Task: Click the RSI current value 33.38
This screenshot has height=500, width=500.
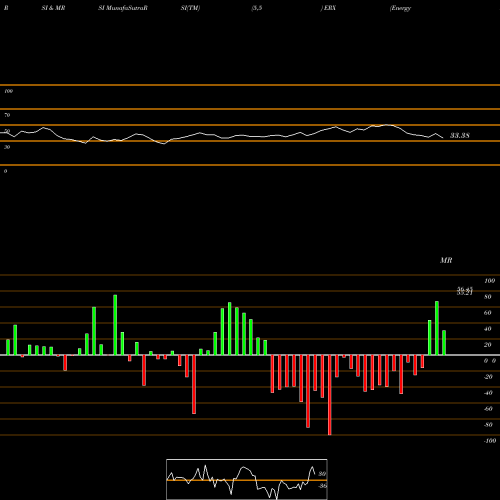Action: (460, 135)
